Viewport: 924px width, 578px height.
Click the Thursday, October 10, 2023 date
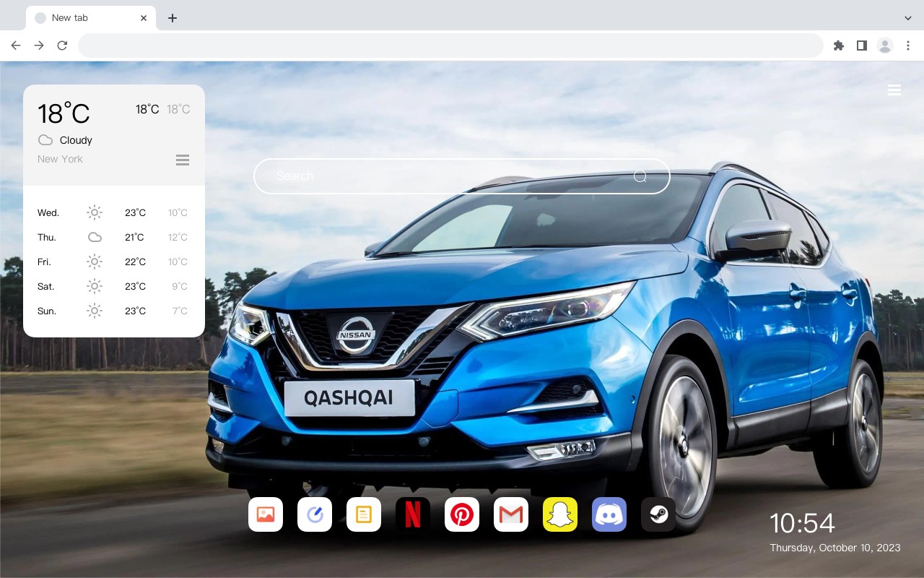[835, 548]
